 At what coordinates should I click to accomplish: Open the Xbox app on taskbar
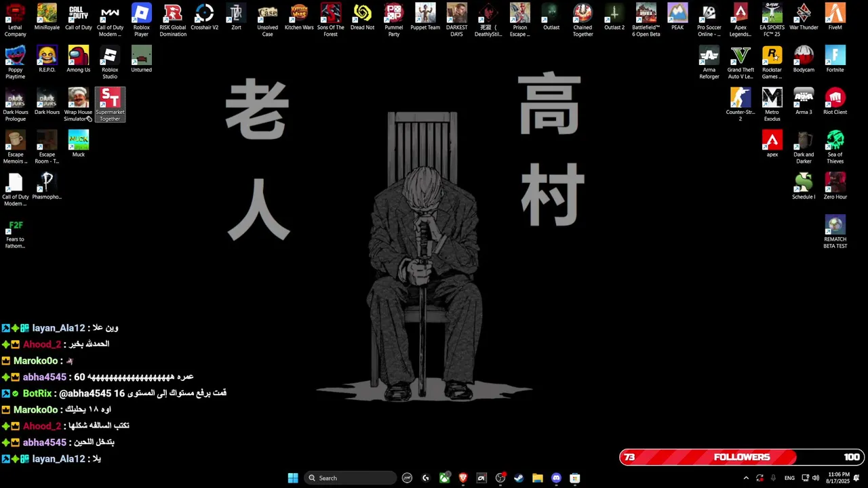(444, 478)
